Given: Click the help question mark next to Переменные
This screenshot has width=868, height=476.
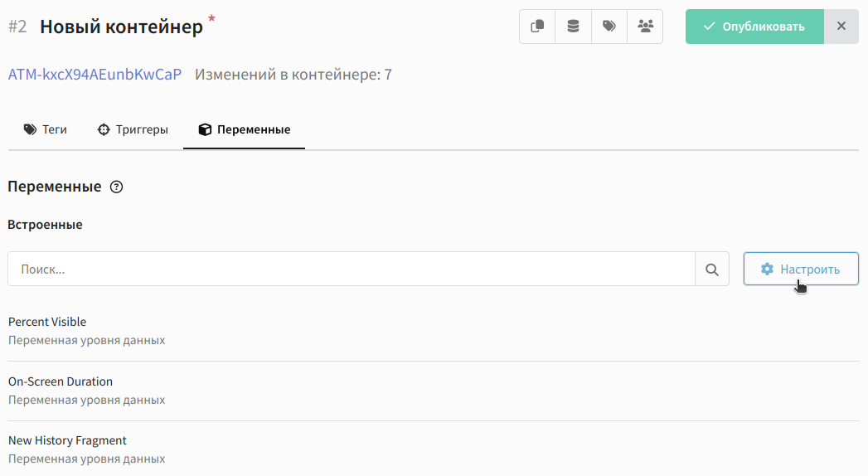Looking at the screenshot, I should click(x=116, y=187).
